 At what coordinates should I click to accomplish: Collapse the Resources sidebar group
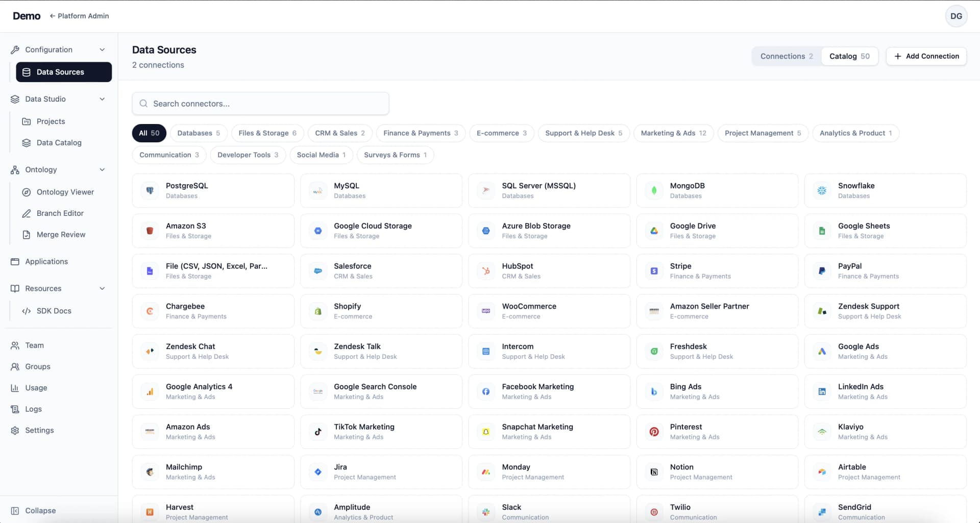[x=102, y=288]
